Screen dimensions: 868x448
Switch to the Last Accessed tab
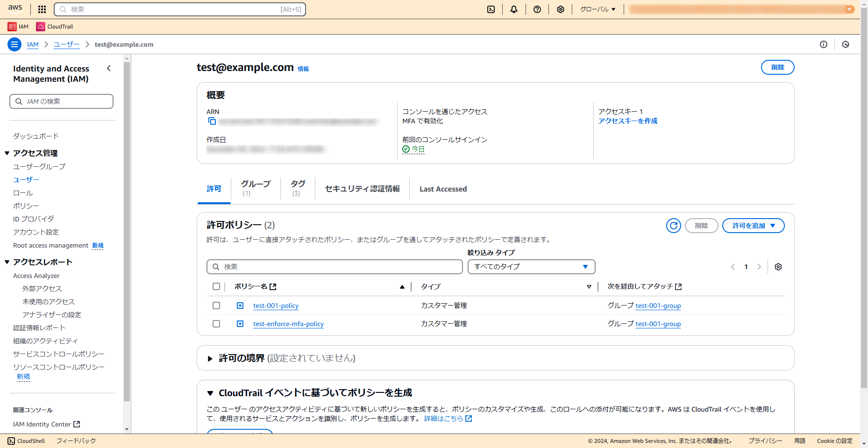click(443, 189)
